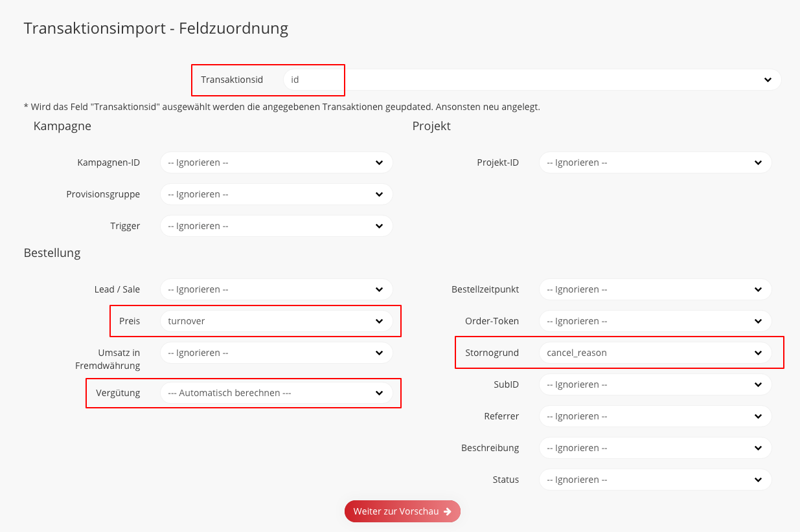Click the arrow icon in Weiter zur Vorschau

[x=448, y=511]
